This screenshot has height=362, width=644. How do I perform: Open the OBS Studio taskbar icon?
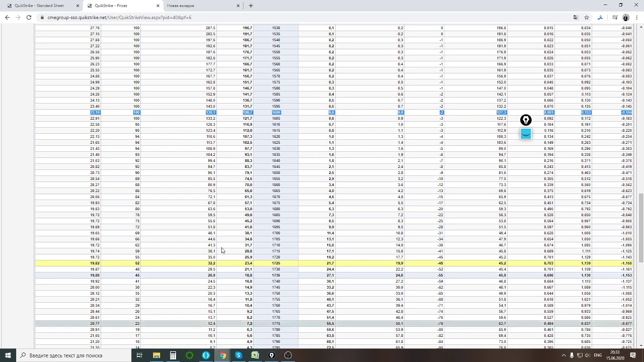click(288, 355)
